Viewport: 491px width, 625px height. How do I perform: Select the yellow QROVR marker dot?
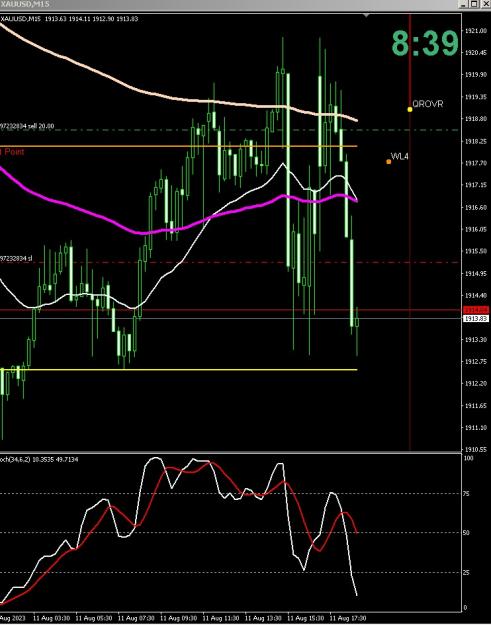[x=410, y=109]
